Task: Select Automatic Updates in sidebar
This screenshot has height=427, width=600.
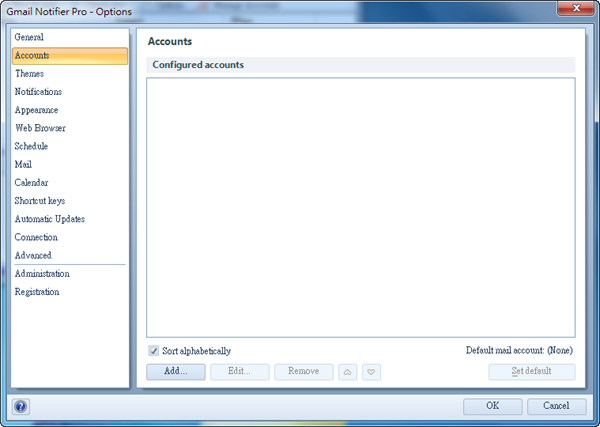Action: 70,219
